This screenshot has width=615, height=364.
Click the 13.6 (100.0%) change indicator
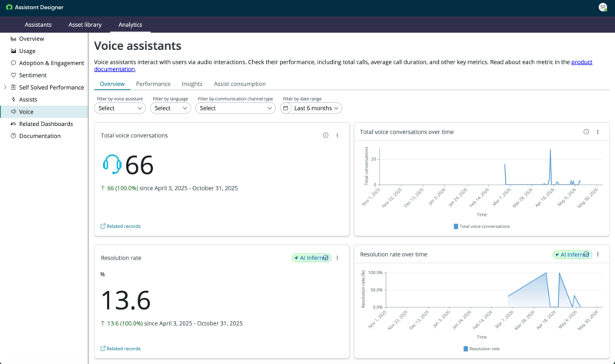coord(121,323)
